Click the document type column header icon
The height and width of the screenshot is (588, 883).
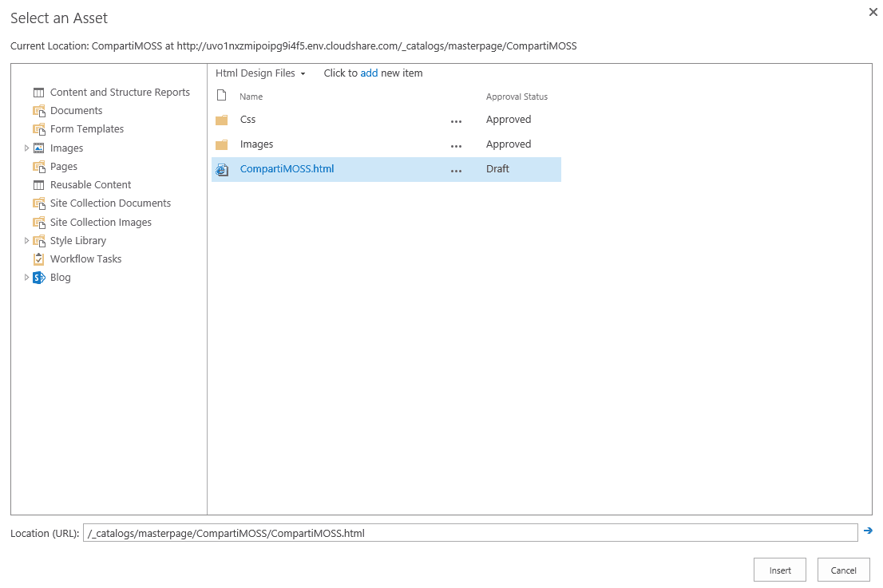pos(222,95)
